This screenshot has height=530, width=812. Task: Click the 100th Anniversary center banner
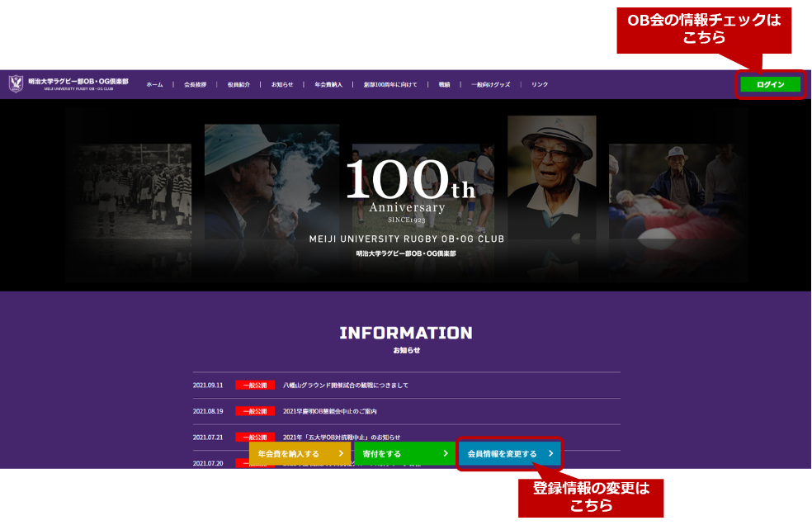tap(411, 190)
